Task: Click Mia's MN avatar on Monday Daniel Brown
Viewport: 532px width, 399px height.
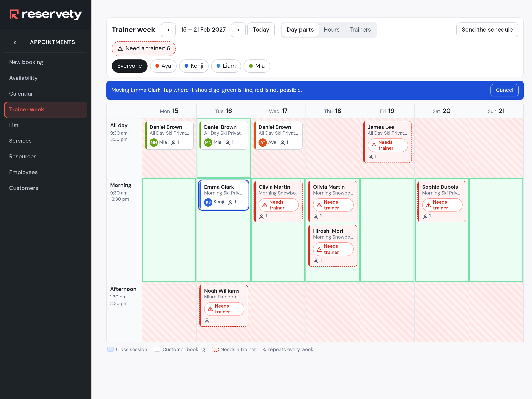Action: [154, 142]
